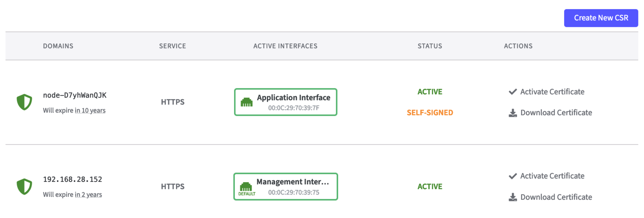Select the Application Interface box
The height and width of the screenshot is (218, 644).
286,102
